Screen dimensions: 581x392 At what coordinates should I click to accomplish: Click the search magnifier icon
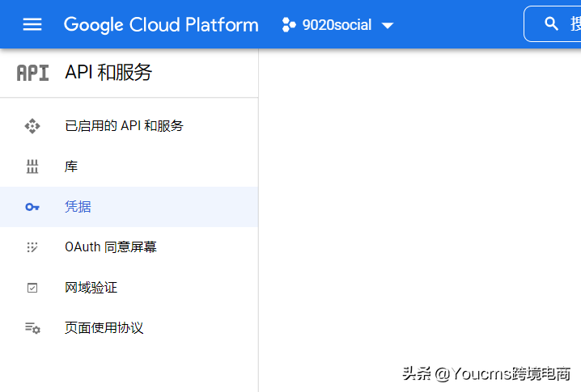pyautogui.click(x=551, y=24)
